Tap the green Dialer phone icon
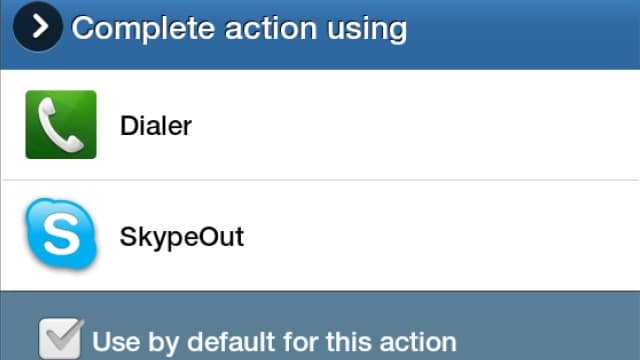This screenshot has height=360, width=640. pyautogui.click(x=61, y=124)
